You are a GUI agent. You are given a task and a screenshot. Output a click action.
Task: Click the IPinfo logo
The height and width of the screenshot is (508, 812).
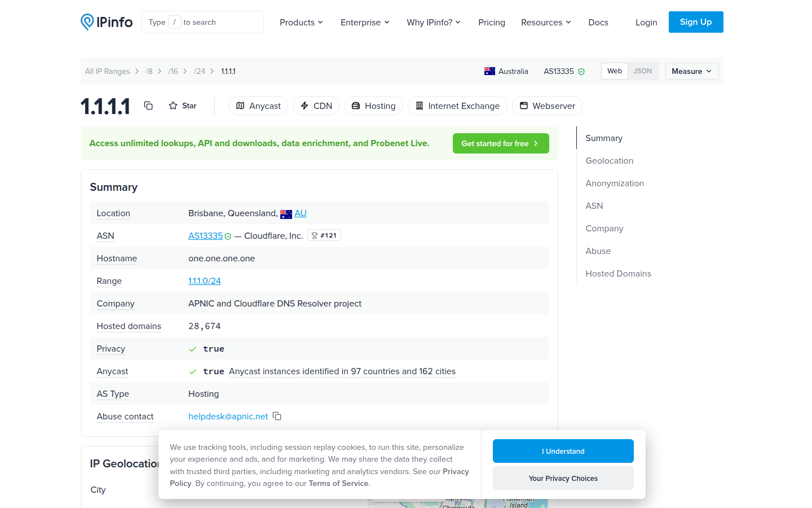coord(107,22)
